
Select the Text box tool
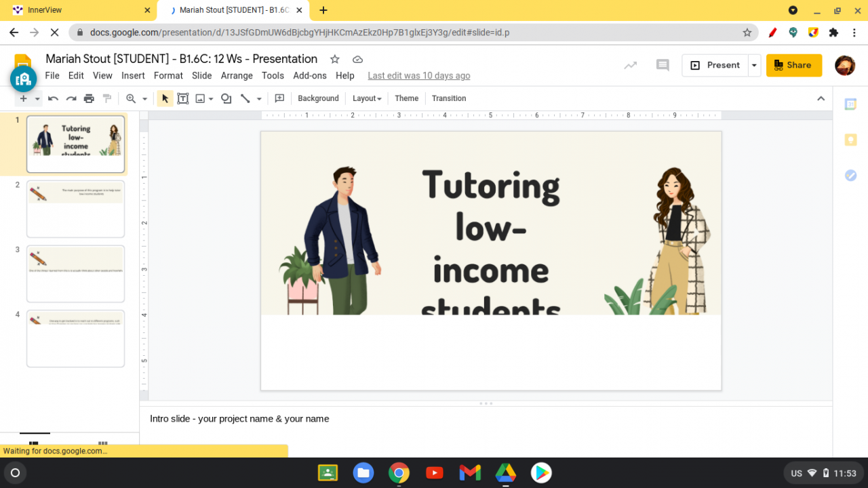point(182,98)
